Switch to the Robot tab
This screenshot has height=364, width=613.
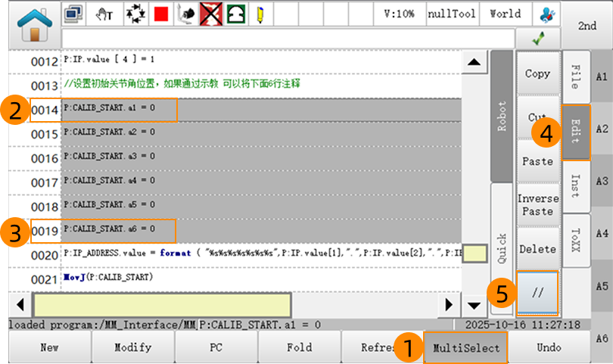(502, 116)
